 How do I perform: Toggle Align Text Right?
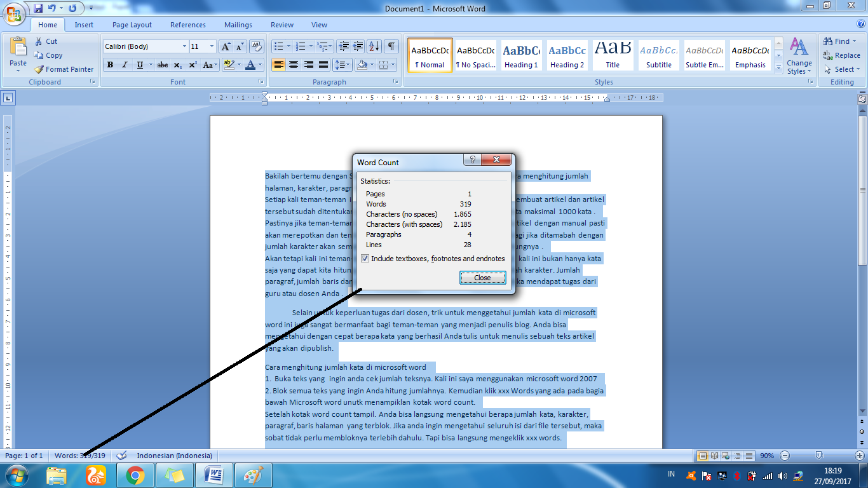point(309,65)
